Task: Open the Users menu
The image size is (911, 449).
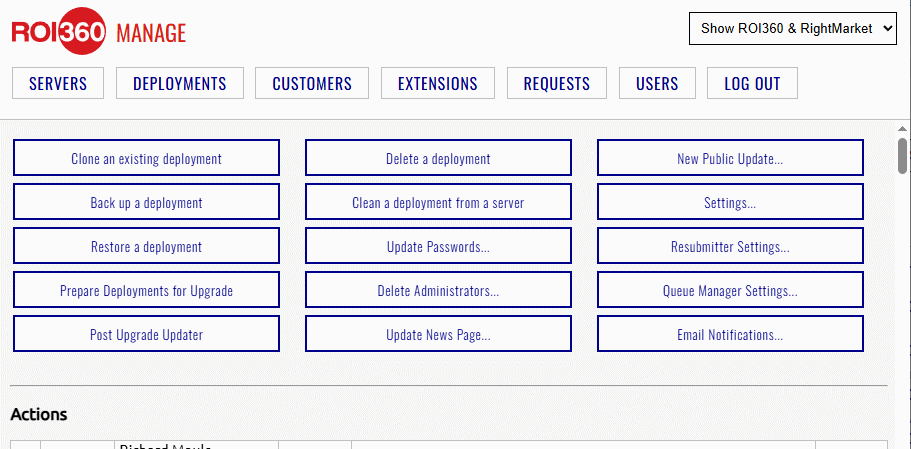Action: (x=657, y=84)
